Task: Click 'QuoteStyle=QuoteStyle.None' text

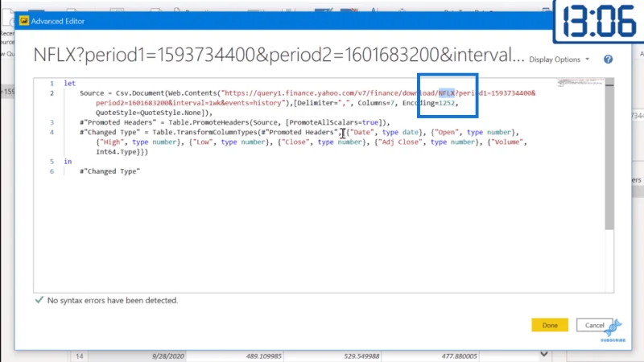Action: pos(148,113)
